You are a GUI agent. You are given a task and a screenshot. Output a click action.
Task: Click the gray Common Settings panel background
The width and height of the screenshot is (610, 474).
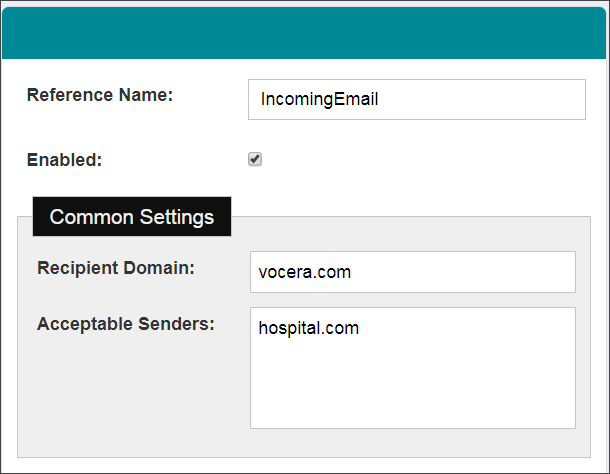tap(130, 400)
